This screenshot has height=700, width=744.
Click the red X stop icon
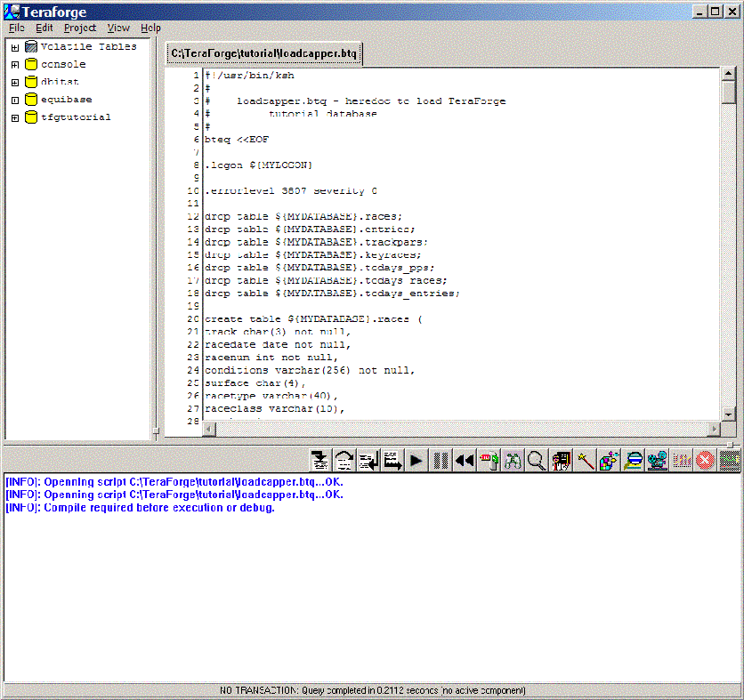(705, 460)
